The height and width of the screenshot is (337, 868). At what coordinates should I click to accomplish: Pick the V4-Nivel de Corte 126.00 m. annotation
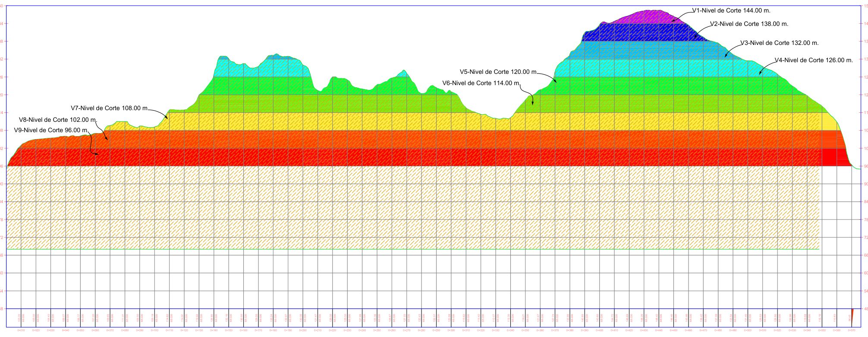814,60
